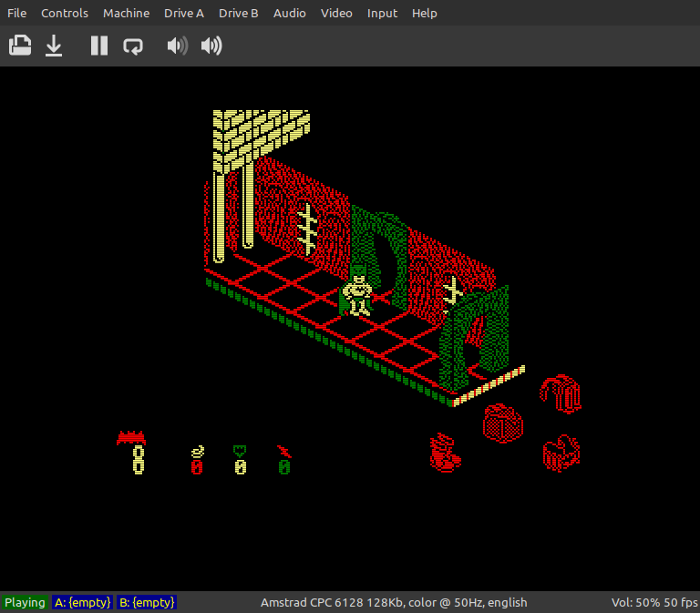This screenshot has height=613, width=700.
Task: Click the lower right red belt item
Action: (561, 453)
